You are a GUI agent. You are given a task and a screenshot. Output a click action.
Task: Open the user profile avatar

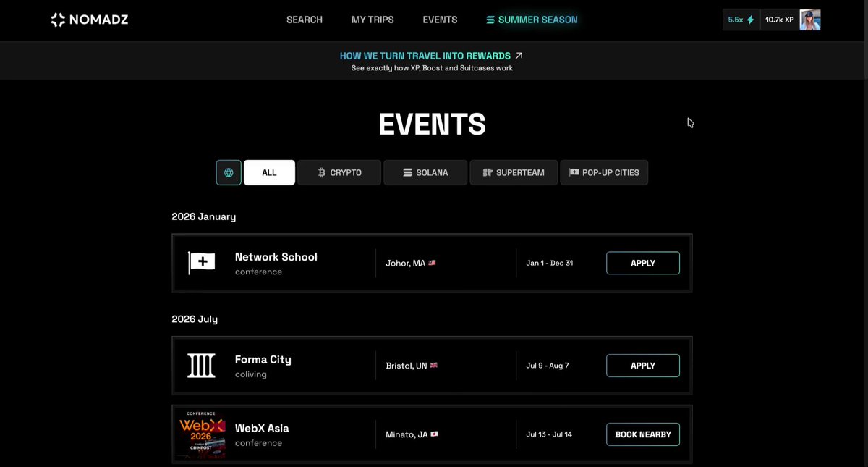810,20
